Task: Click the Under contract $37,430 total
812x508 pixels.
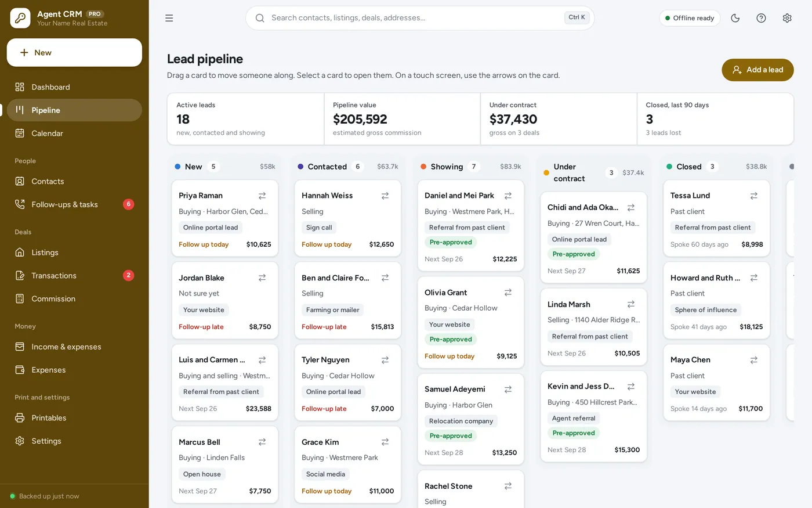Action: (513, 119)
